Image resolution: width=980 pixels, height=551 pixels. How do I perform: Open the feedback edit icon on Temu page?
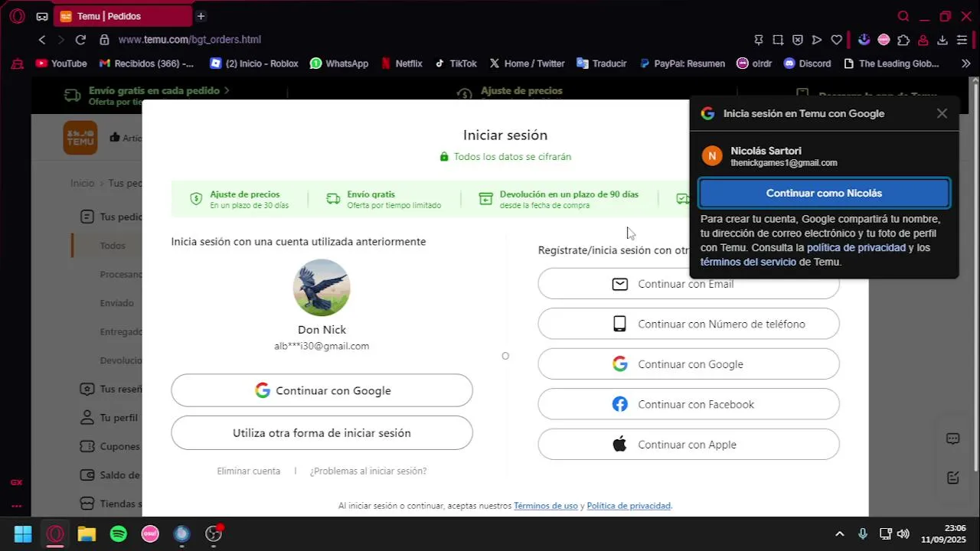(x=953, y=478)
